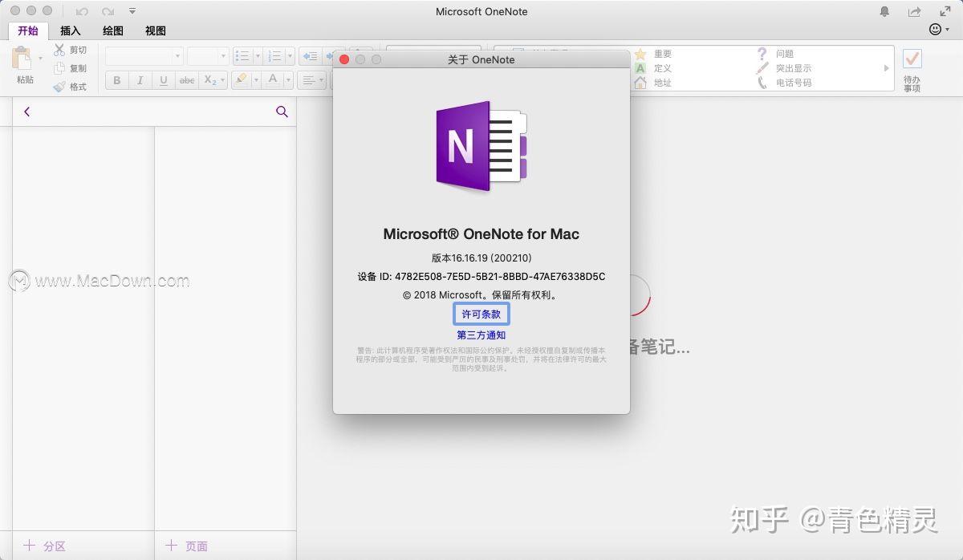Click the 待办事项 to-do tag icon
The width and height of the screenshot is (963, 560).
click(912, 59)
